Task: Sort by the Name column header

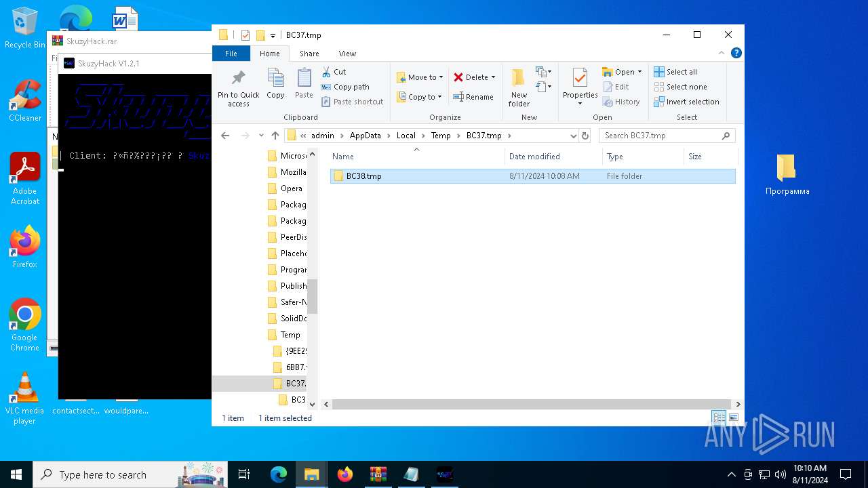Action: click(417, 157)
